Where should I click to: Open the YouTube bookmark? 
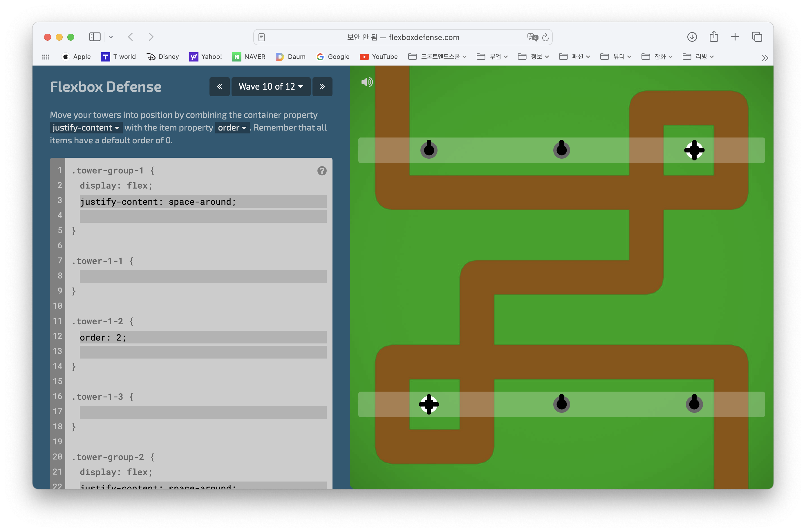pos(378,57)
